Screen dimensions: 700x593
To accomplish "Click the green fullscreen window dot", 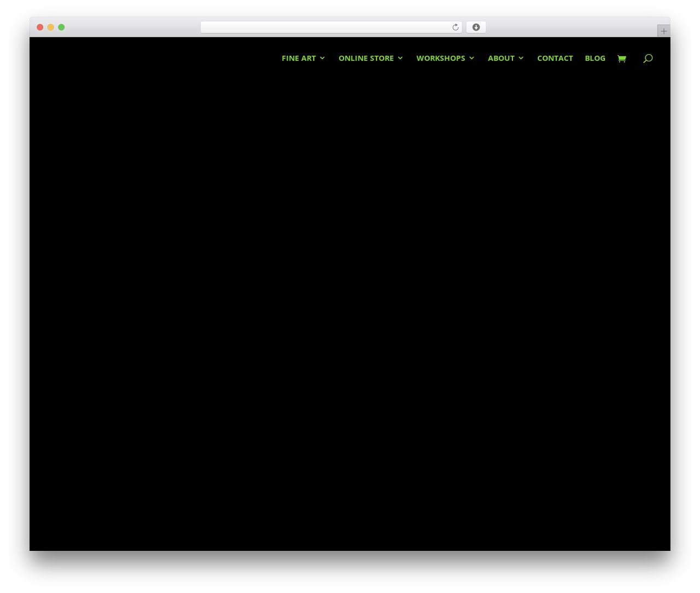I will click(61, 27).
